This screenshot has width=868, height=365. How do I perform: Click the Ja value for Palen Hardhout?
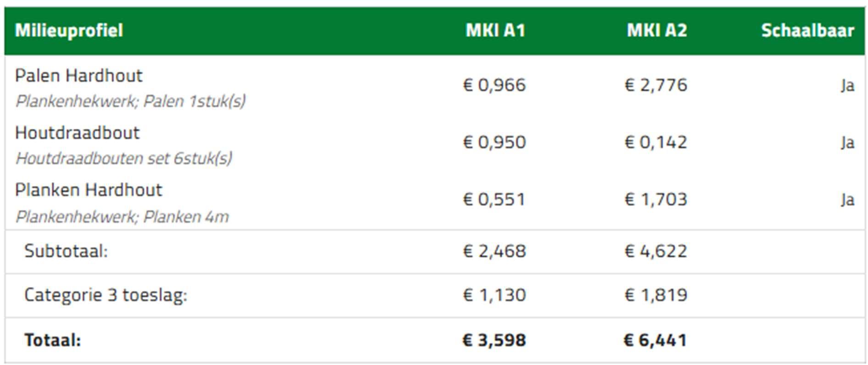[x=847, y=86]
